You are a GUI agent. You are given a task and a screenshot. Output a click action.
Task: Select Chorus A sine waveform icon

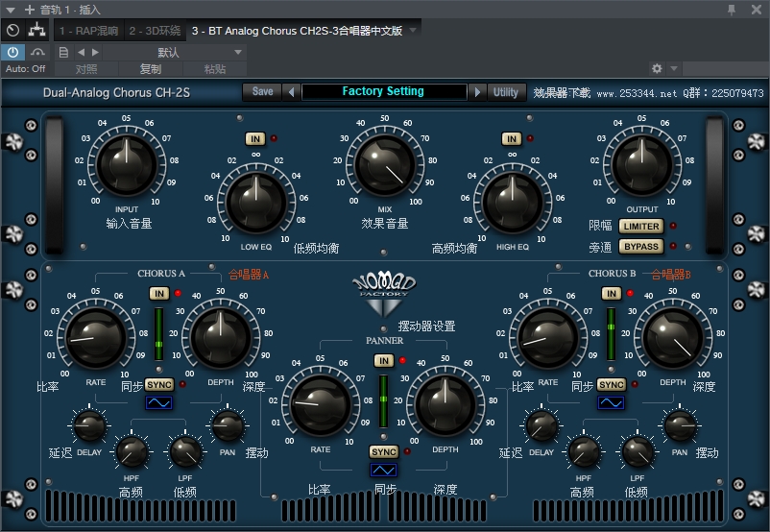[159, 402]
